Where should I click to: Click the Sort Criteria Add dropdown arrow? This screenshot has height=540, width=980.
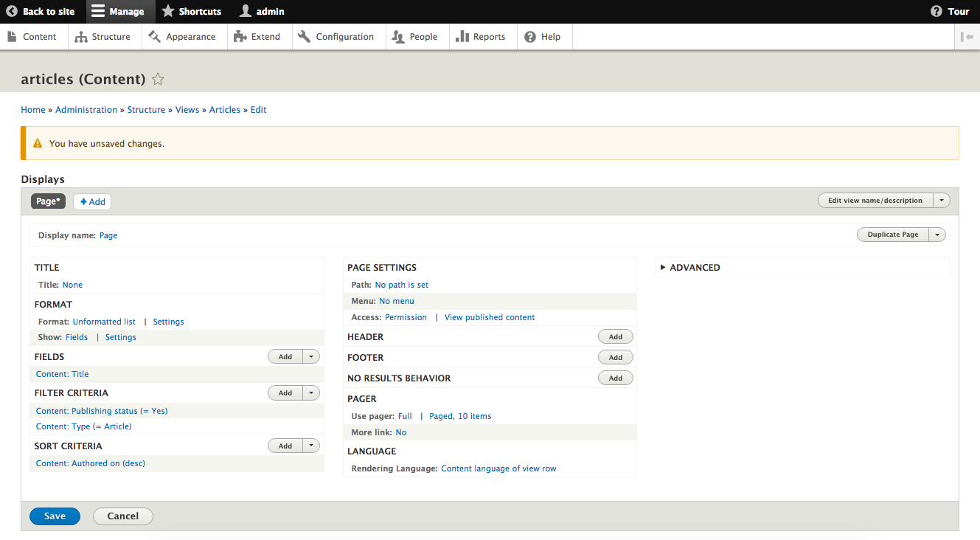click(312, 446)
